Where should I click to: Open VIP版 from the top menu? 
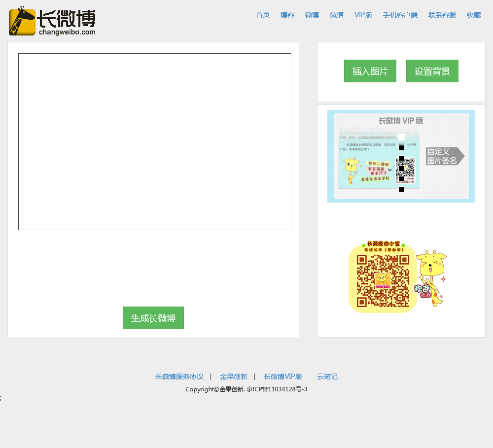click(363, 15)
